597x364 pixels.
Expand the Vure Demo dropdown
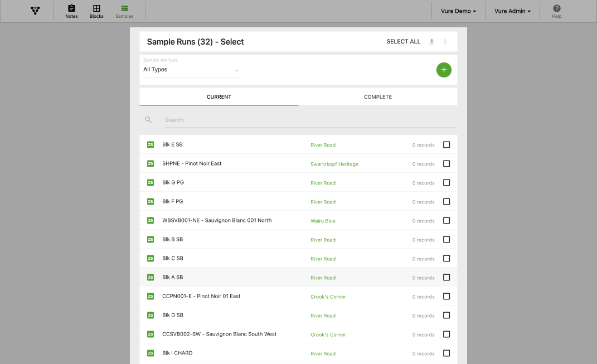tap(458, 11)
